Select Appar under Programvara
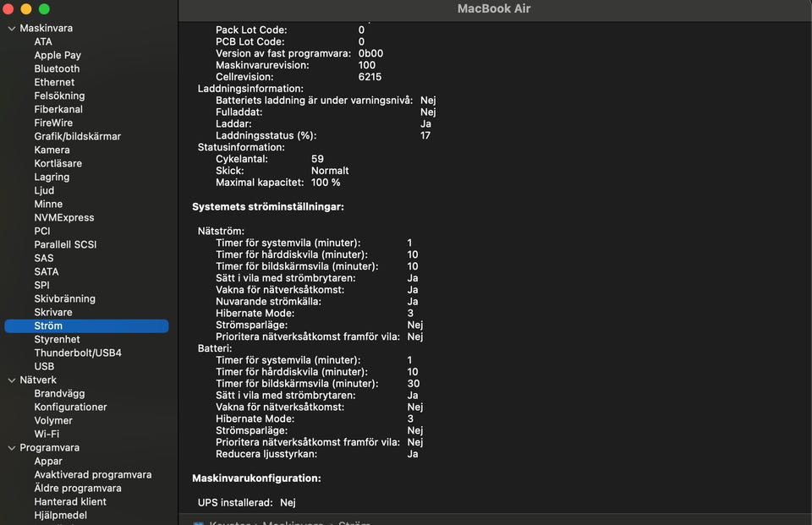 [x=48, y=461]
